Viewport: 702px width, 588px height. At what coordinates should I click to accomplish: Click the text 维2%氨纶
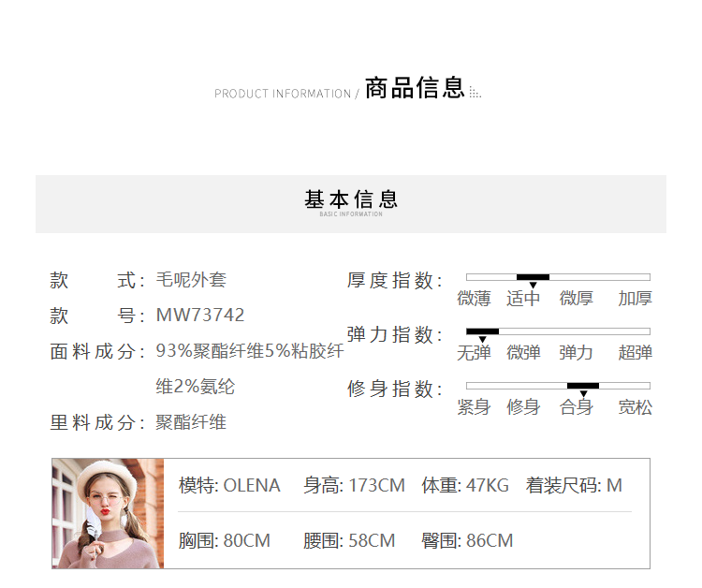(x=196, y=387)
